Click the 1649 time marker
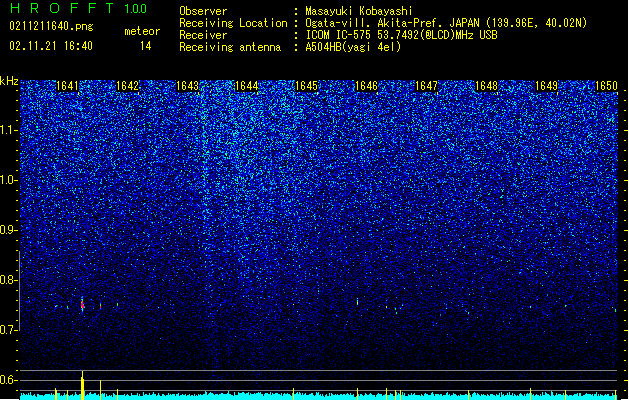The image size is (629, 400). coord(546,86)
